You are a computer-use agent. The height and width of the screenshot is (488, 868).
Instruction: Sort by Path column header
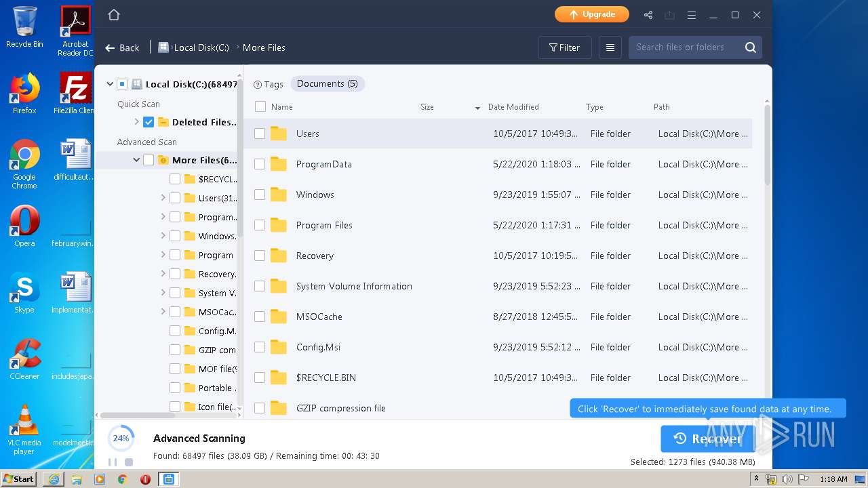point(662,107)
